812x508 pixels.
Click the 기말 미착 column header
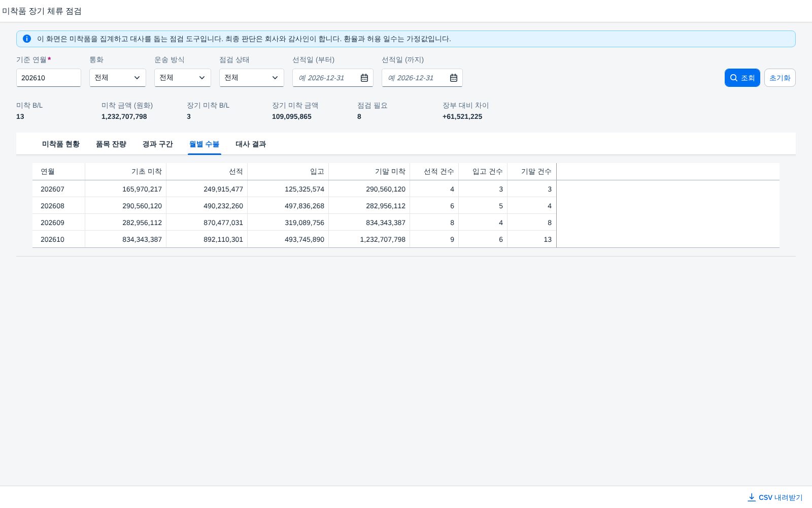coord(369,172)
